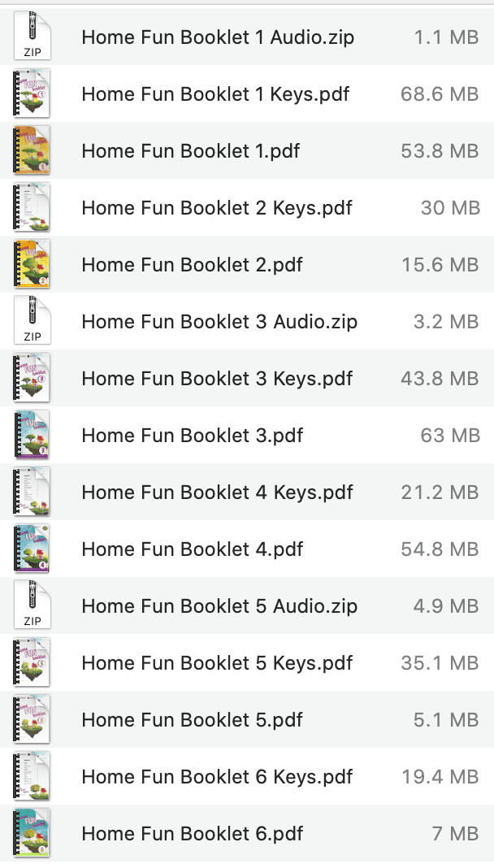Image resolution: width=494 pixels, height=868 pixels.
Task: Open the Home Fun Booklet 1 Audio ZIP icon
Action: 32,37
